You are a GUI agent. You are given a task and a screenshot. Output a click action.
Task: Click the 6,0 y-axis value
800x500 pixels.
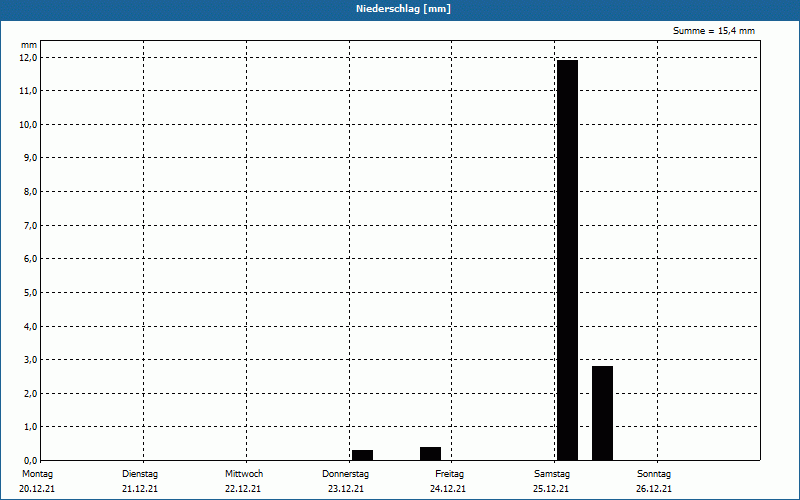pyautogui.click(x=30, y=259)
